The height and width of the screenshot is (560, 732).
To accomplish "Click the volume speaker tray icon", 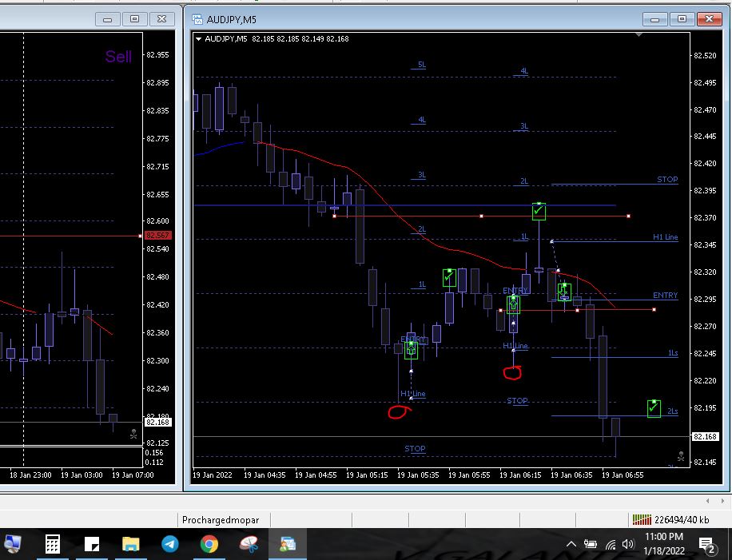I will pos(628,544).
